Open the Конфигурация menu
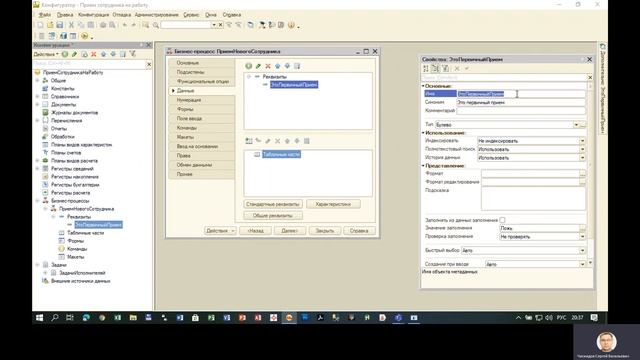Image resolution: width=640 pixels, height=360 pixels. 93,15
